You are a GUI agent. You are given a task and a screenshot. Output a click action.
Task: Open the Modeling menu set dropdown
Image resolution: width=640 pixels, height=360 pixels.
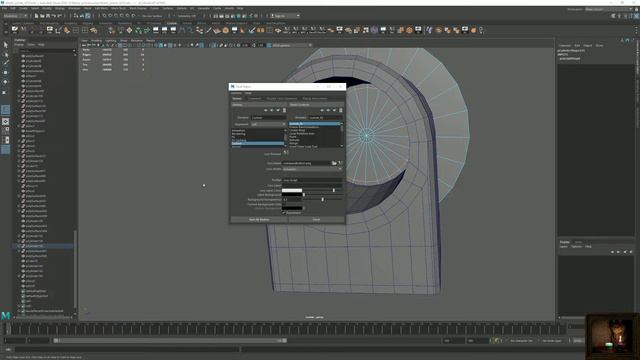[x=15, y=16]
